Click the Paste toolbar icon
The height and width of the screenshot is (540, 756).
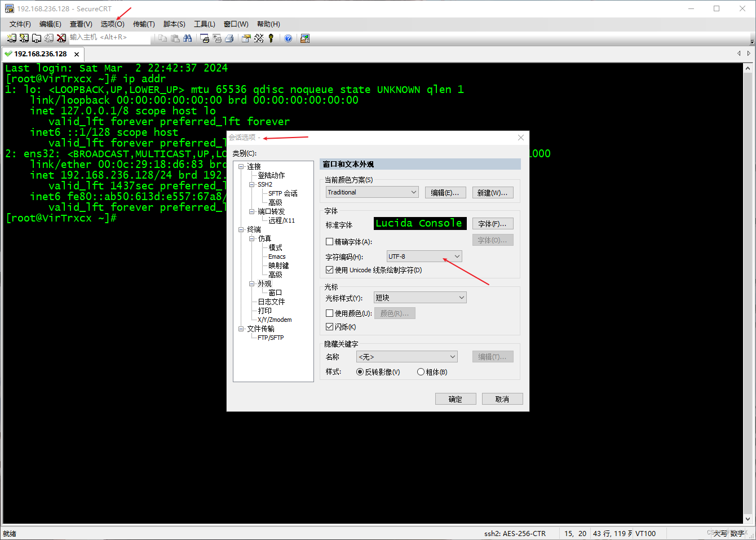175,38
